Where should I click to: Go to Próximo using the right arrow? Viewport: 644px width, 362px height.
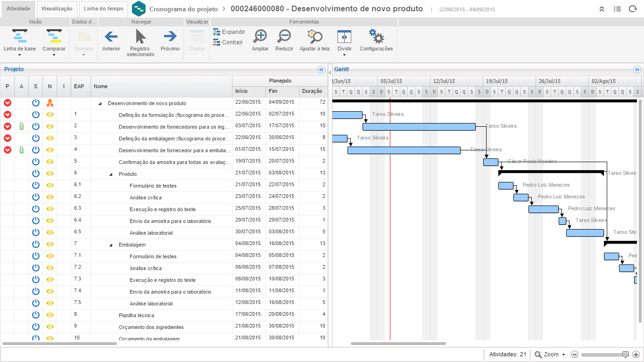tap(170, 36)
